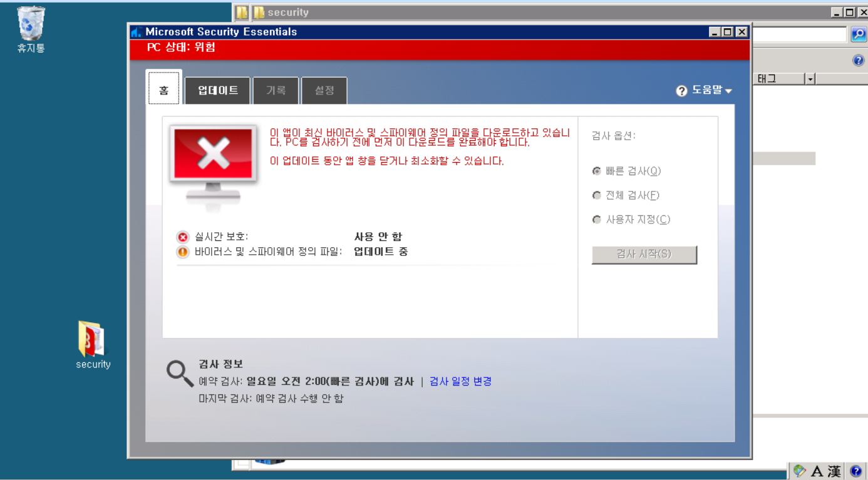The height and width of the screenshot is (480, 868).
Task: Click the folder icon in security window title
Action: coord(259,13)
